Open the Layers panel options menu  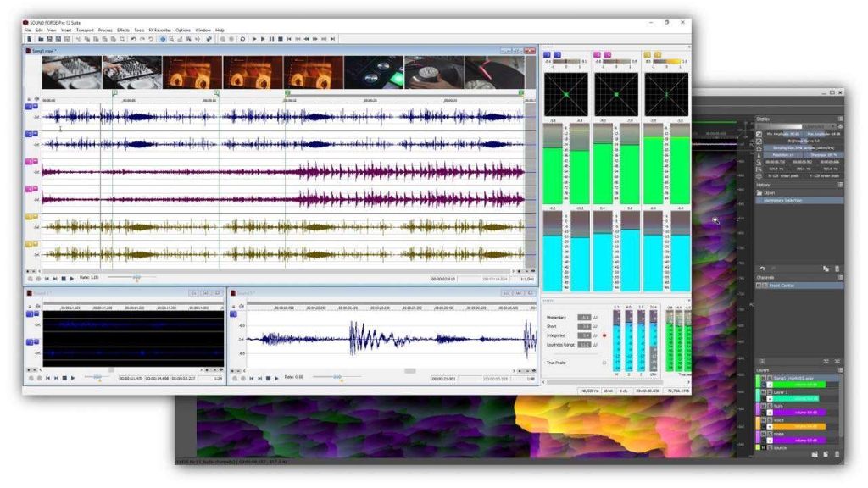840,370
